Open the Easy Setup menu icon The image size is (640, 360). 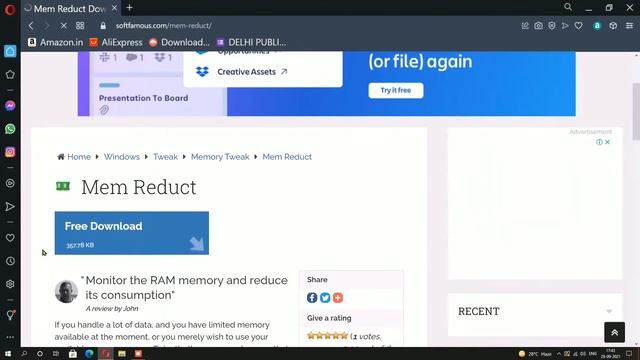[x=630, y=26]
